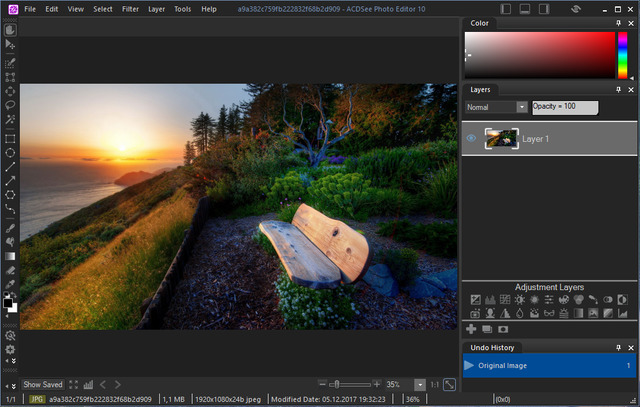640x407 pixels.
Task: Open the Select menu
Action: tap(102, 9)
